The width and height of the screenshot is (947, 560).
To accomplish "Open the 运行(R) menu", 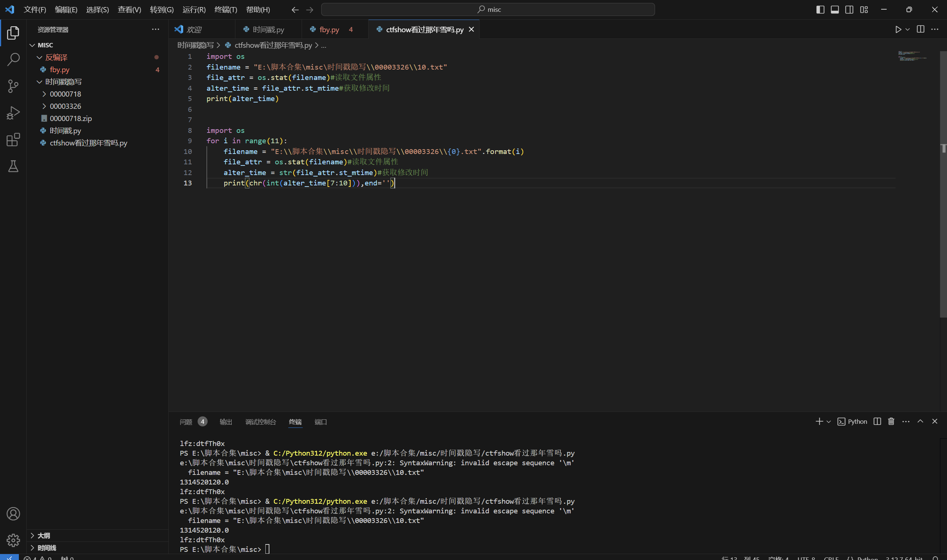I will coord(194,10).
